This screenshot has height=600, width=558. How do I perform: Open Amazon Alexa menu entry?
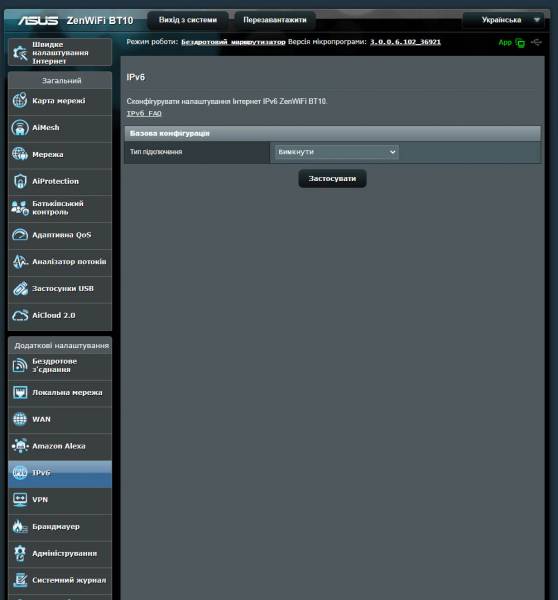60,446
